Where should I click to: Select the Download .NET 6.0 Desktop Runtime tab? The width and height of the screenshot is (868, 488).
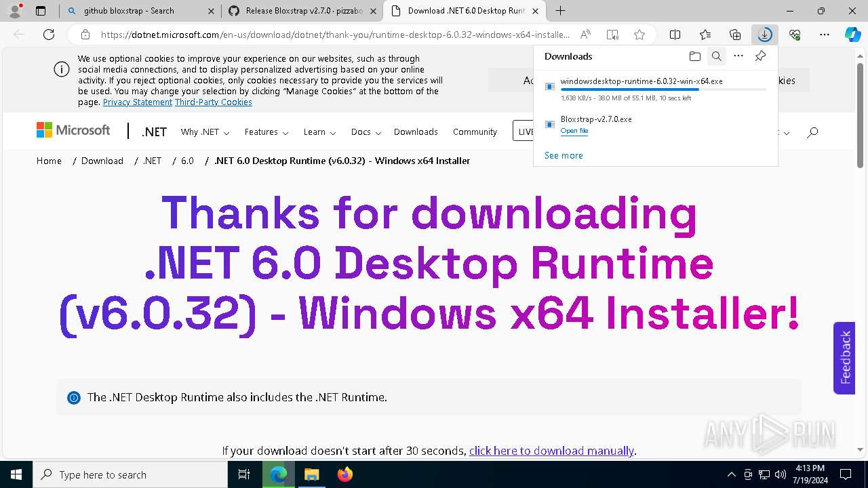[465, 11]
